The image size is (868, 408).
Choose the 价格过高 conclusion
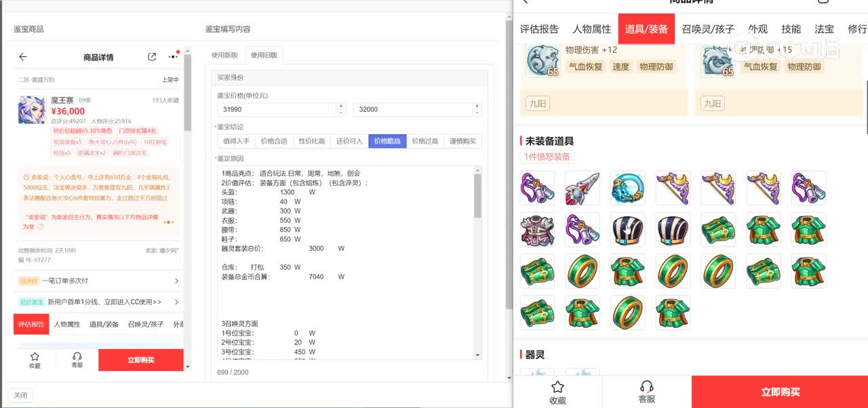pos(425,141)
